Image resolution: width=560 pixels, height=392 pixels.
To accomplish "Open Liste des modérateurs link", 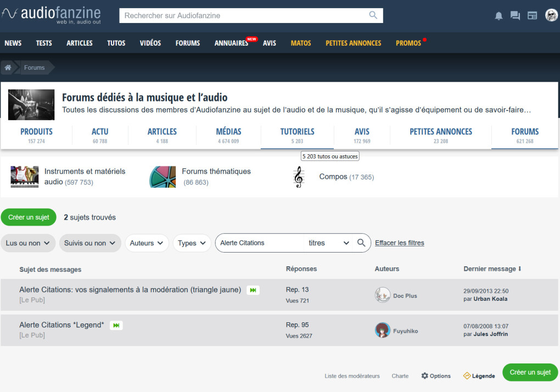I will 352,376.
